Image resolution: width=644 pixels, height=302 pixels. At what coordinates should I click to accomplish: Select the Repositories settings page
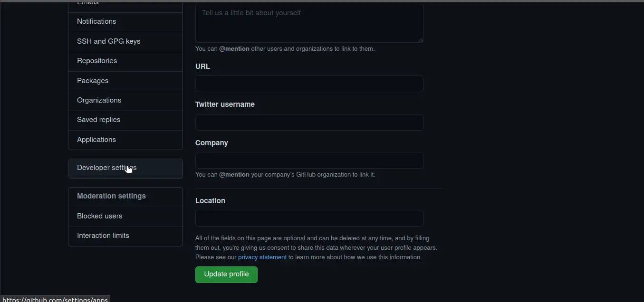coord(97,61)
